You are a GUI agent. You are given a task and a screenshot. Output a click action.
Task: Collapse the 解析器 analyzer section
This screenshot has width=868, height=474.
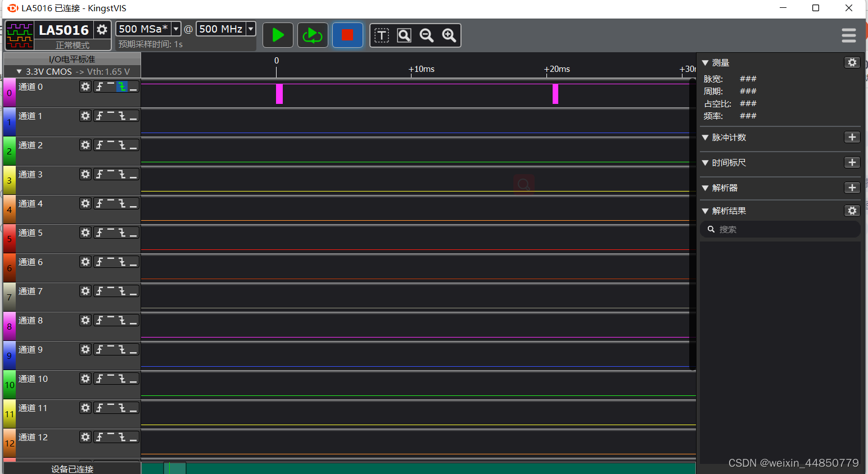click(x=706, y=188)
